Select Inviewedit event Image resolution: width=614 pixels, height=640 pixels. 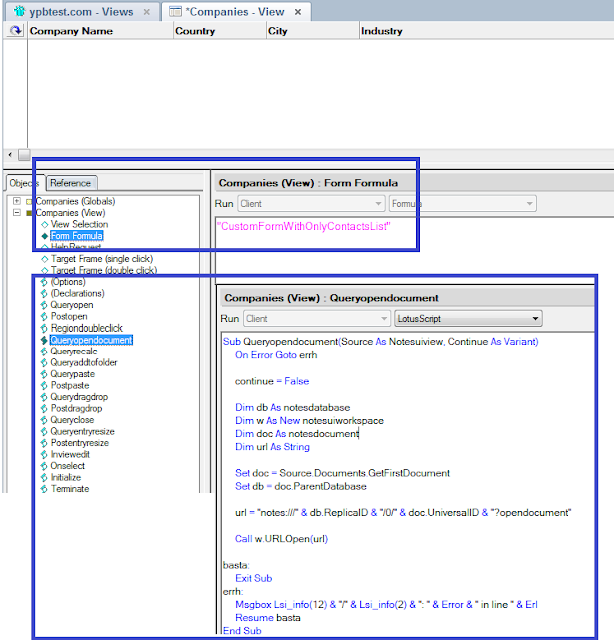[70, 454]
